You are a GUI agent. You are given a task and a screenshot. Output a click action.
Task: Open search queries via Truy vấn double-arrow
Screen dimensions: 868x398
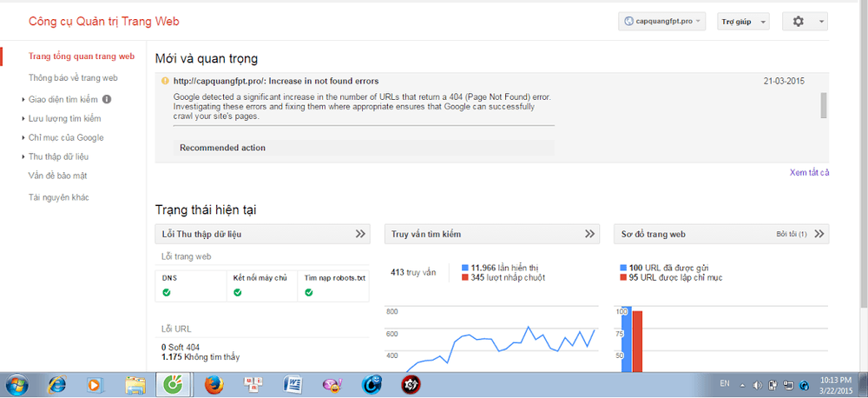point(589,234)
